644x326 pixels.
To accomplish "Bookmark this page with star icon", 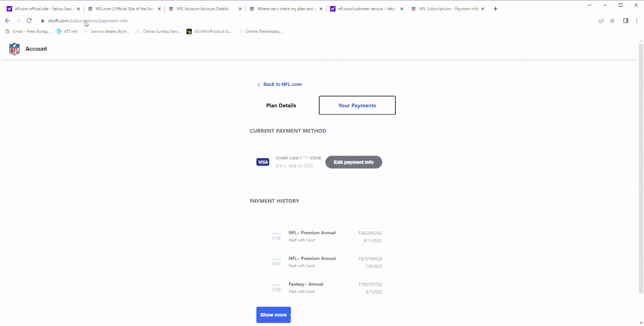I will click(x=612, y=21).
